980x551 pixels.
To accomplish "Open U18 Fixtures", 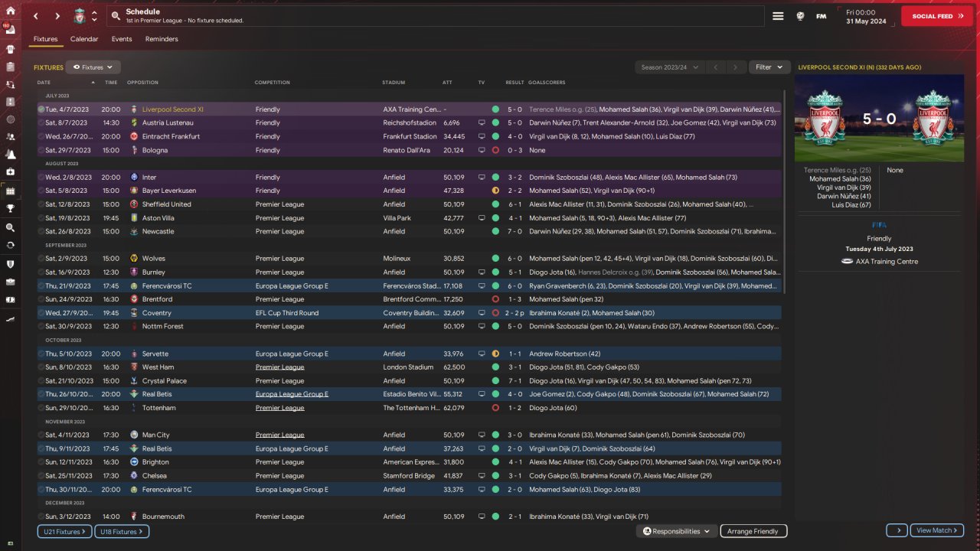I will click(122, 531).
